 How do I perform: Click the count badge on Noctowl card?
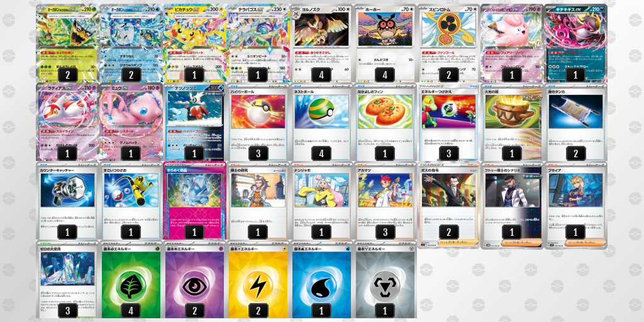[321, 74]
